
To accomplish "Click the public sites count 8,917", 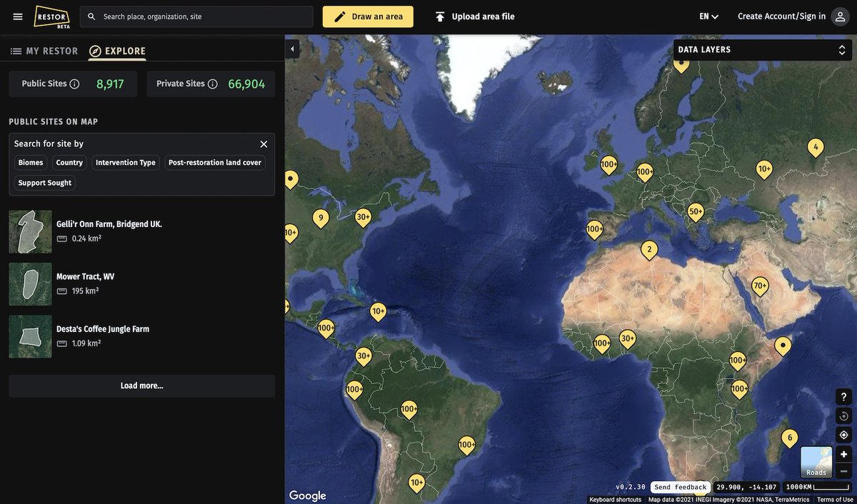I will click(x=110, y=84).
